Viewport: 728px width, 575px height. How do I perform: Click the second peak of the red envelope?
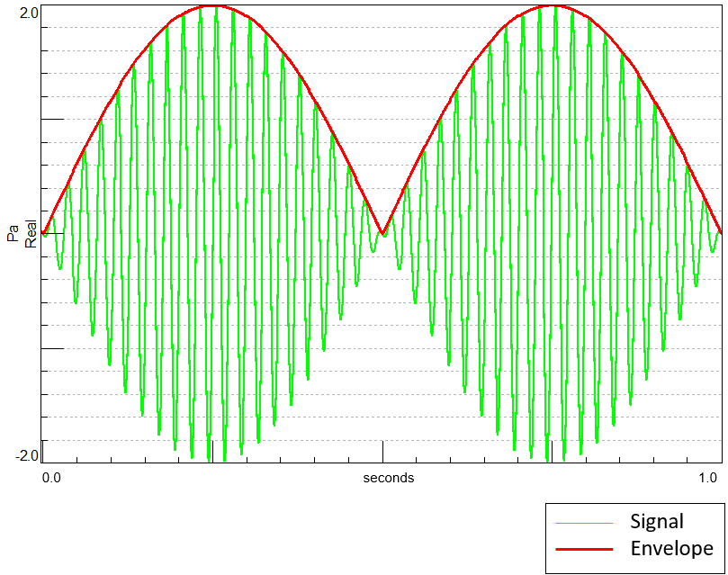551,5
